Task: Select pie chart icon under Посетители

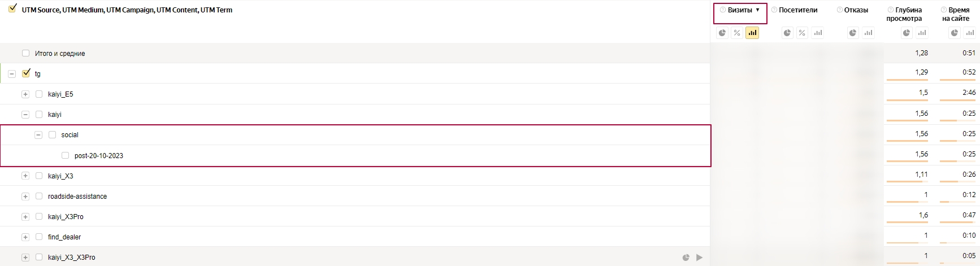Action: [x=787, y=33]
